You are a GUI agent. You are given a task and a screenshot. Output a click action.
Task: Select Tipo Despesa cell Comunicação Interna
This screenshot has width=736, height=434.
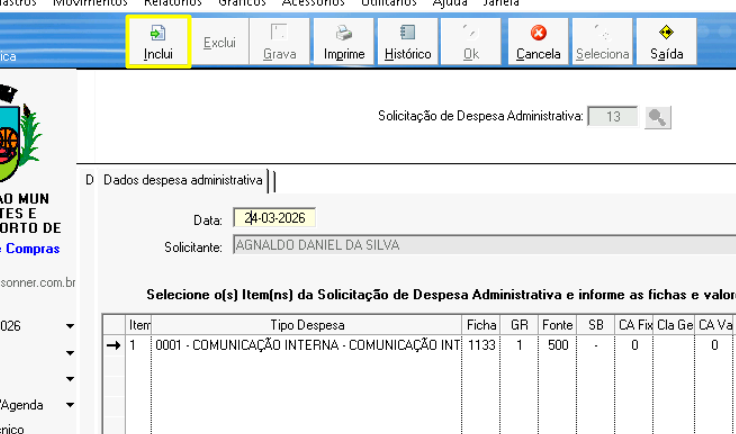coord(306,345)
